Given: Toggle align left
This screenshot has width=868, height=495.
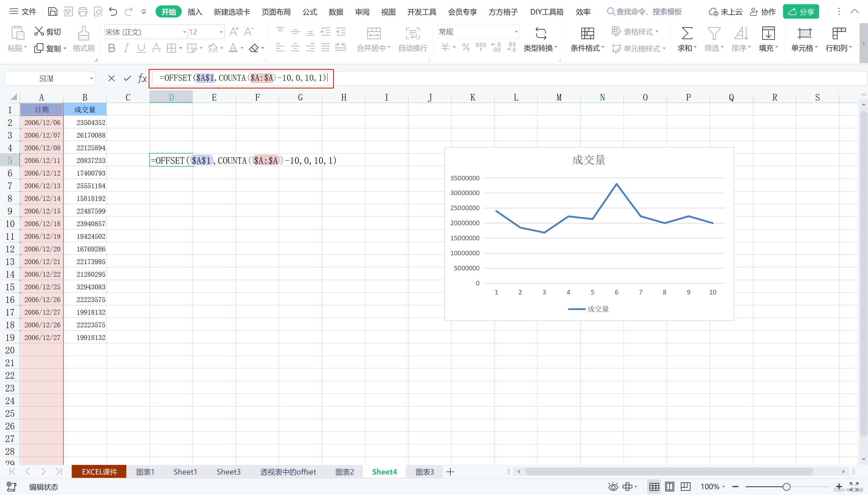Looking at the screenshot, I should [x=280, y=47].
